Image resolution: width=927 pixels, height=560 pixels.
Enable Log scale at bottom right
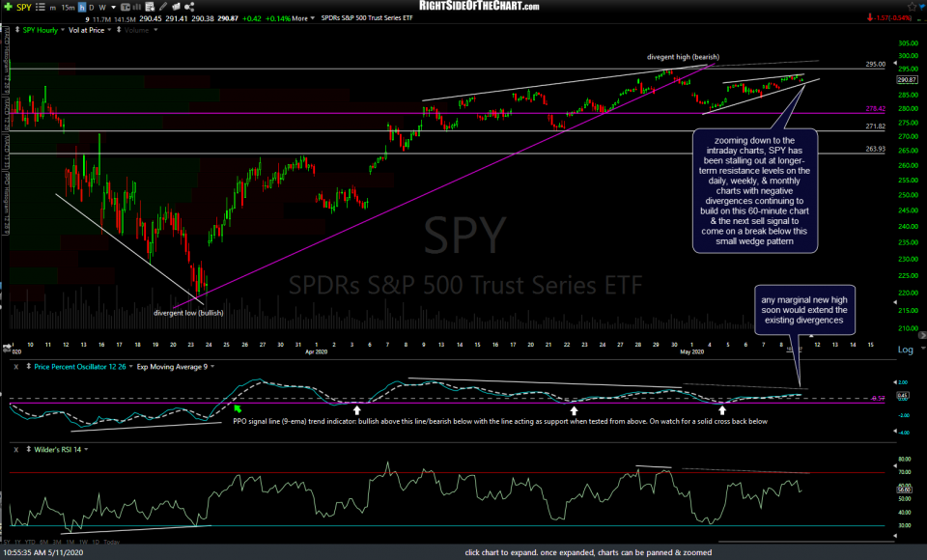tap(906, 350)
